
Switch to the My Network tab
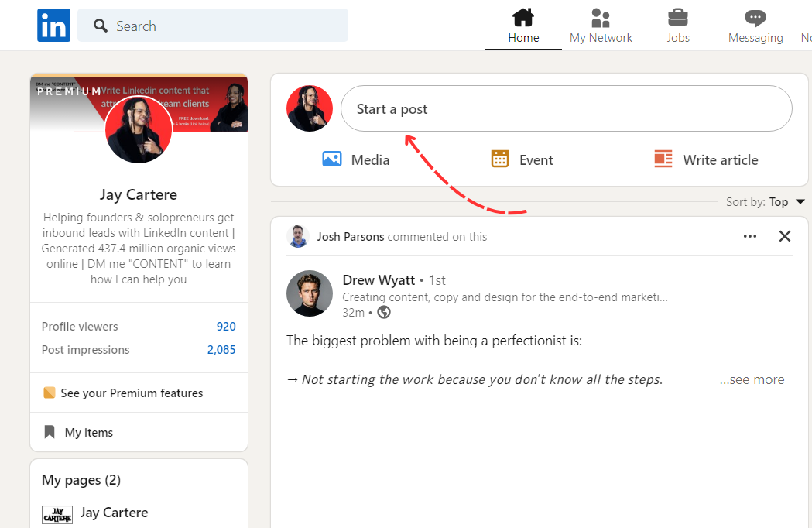point(601,15)
